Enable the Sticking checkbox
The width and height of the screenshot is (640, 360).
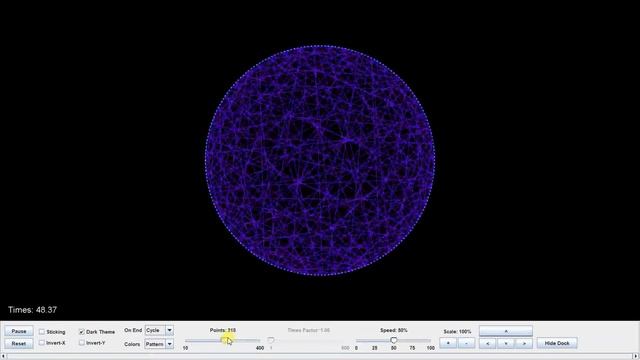[42, 332]
